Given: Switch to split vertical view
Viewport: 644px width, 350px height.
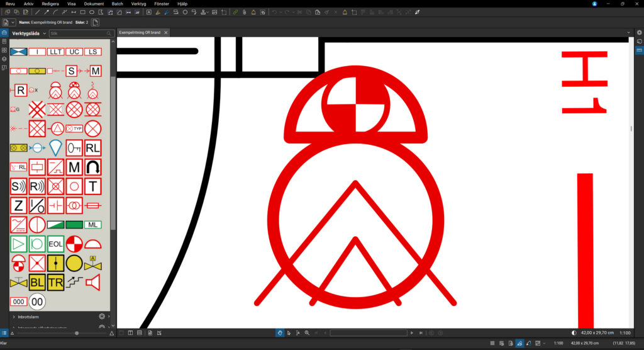Looking at the screenshot, I should tap(130, 333).
